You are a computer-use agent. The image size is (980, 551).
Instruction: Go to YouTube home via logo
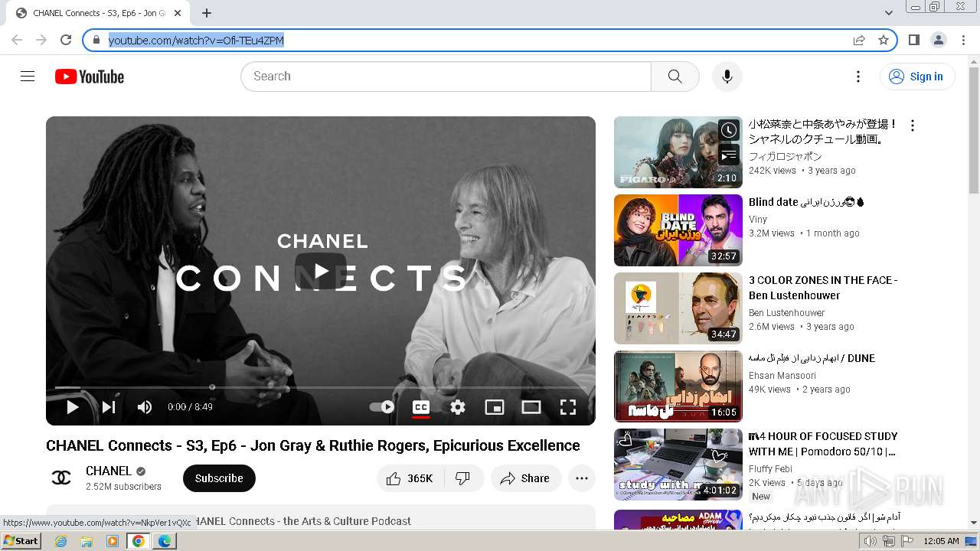click(90, 77)
